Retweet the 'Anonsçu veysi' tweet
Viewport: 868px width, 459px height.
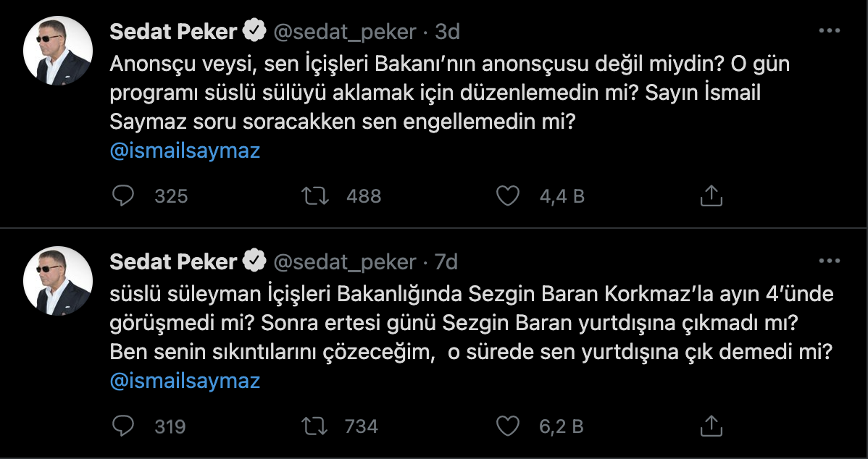[317, 195]
